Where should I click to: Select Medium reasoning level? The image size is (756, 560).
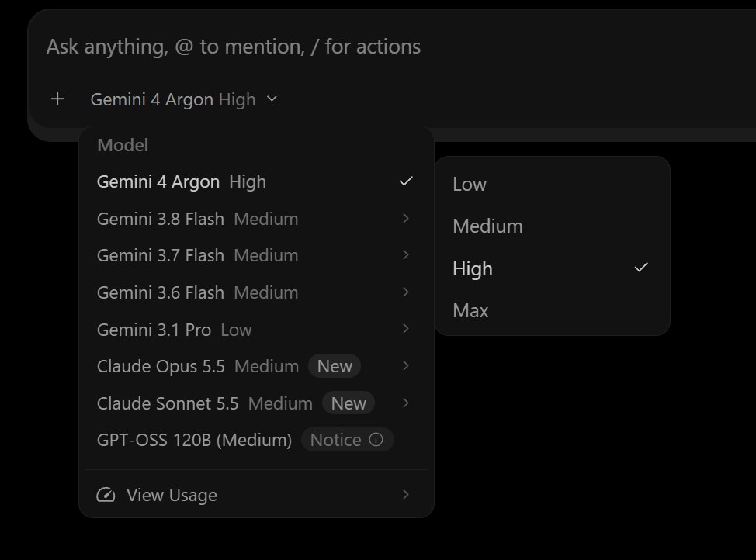tap(553, 226)
